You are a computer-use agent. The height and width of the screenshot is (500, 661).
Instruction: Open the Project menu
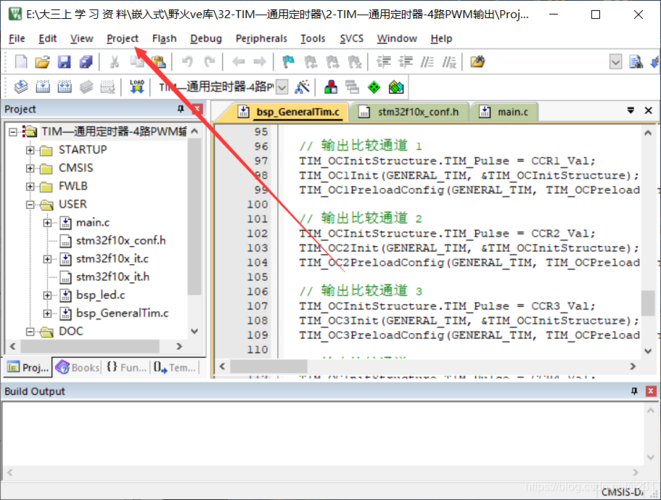(122, 39)
